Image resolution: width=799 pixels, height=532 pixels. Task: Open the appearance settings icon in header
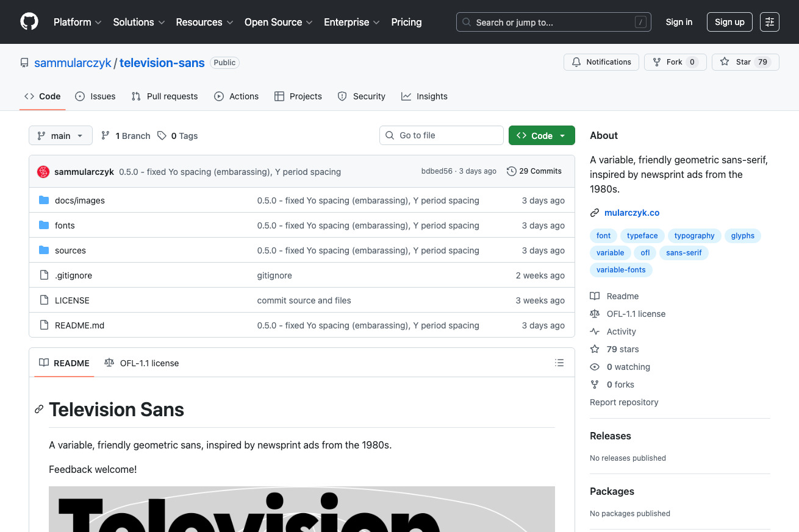(x=770, y=22)
